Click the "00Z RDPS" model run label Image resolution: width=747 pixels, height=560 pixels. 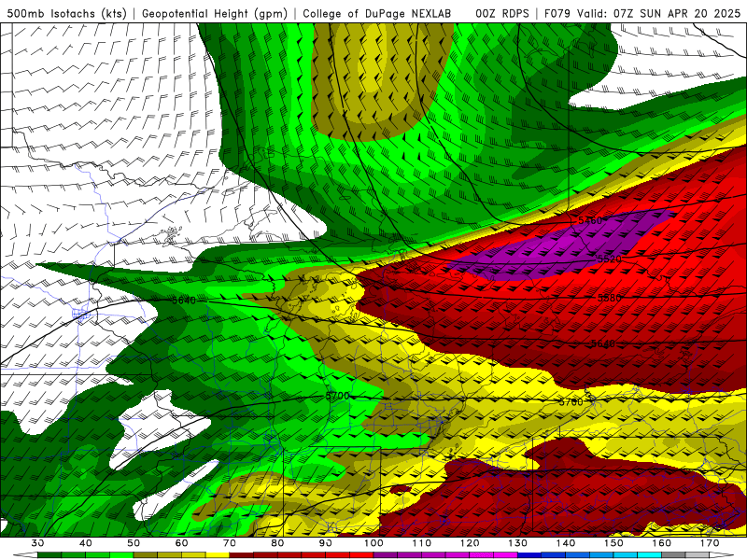502,13
